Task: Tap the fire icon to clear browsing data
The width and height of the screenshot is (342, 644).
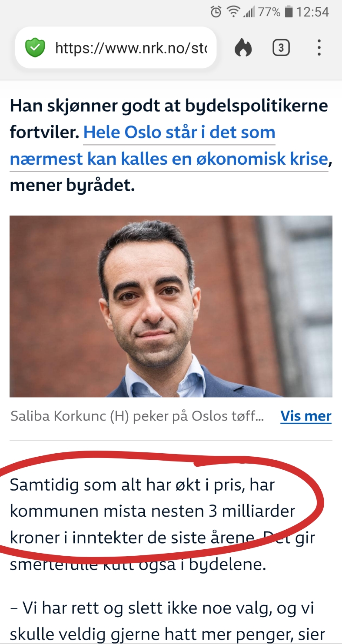Action: click(x=243, y=48)
